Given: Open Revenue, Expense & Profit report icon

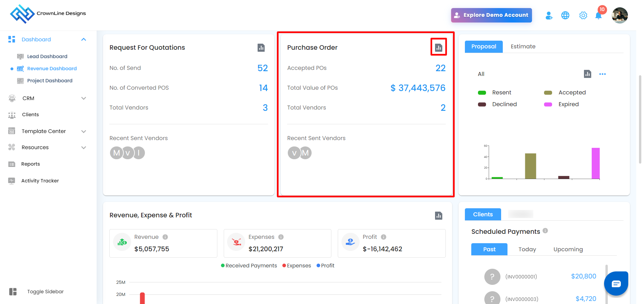Looking at the screenshot, I should pos(438,216).
